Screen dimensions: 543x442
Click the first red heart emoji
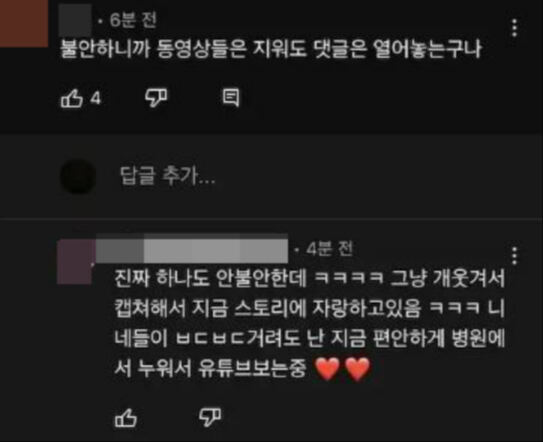point(328,369)
